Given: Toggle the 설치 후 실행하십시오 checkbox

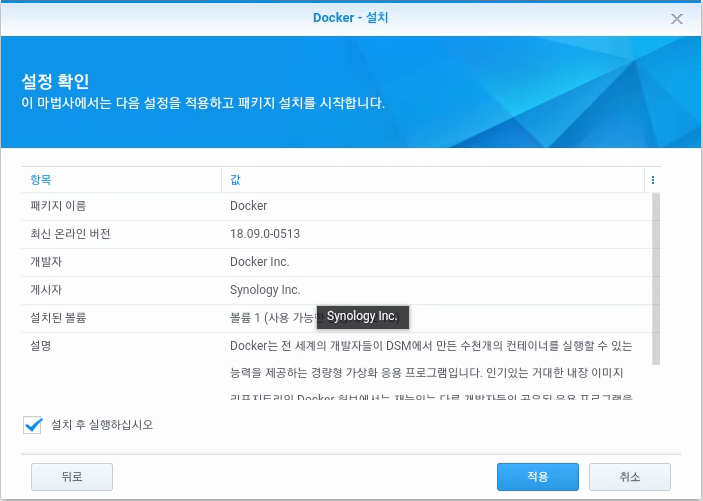Looking at the screenshot, I should (x=33, y=425).
